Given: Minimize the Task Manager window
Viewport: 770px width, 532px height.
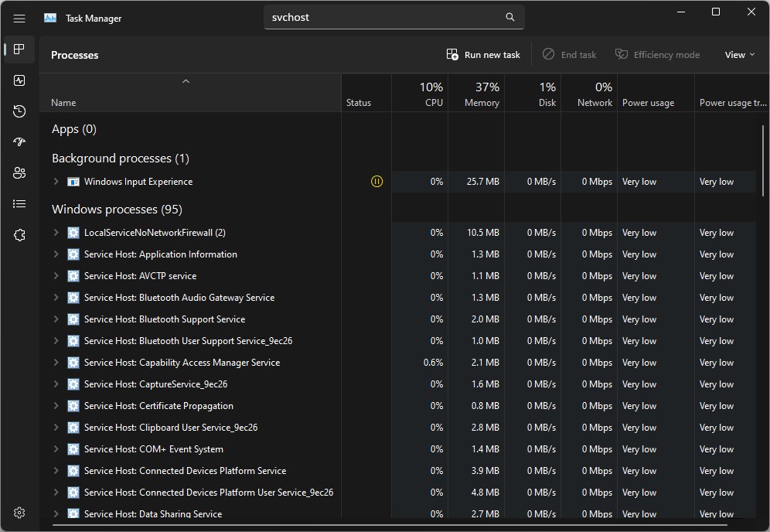Looking at the screenshot, I should (x=680, y=12).
